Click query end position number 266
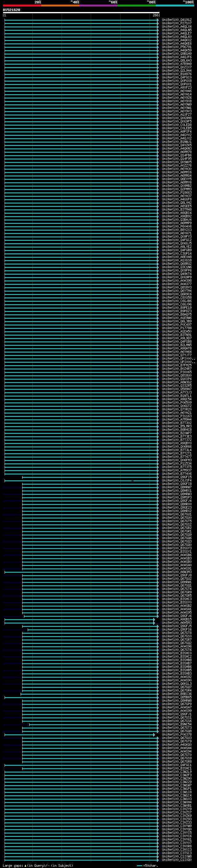 155,15
